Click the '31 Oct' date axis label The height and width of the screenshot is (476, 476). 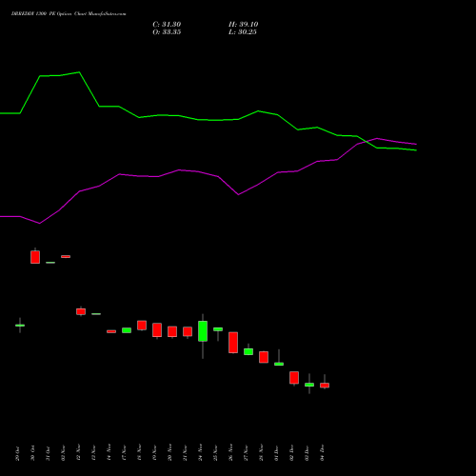[x=48, y=453]
